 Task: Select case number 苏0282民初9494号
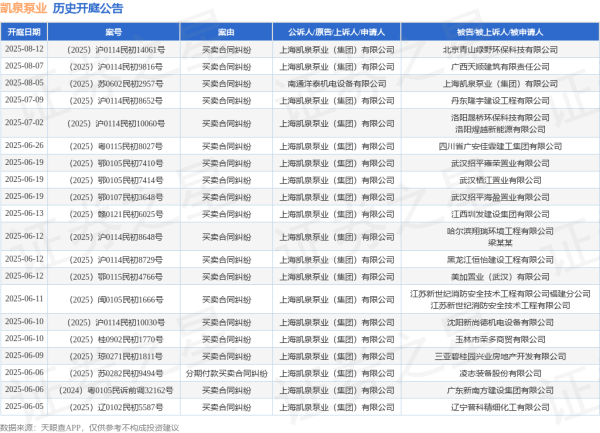coord(130,373)
